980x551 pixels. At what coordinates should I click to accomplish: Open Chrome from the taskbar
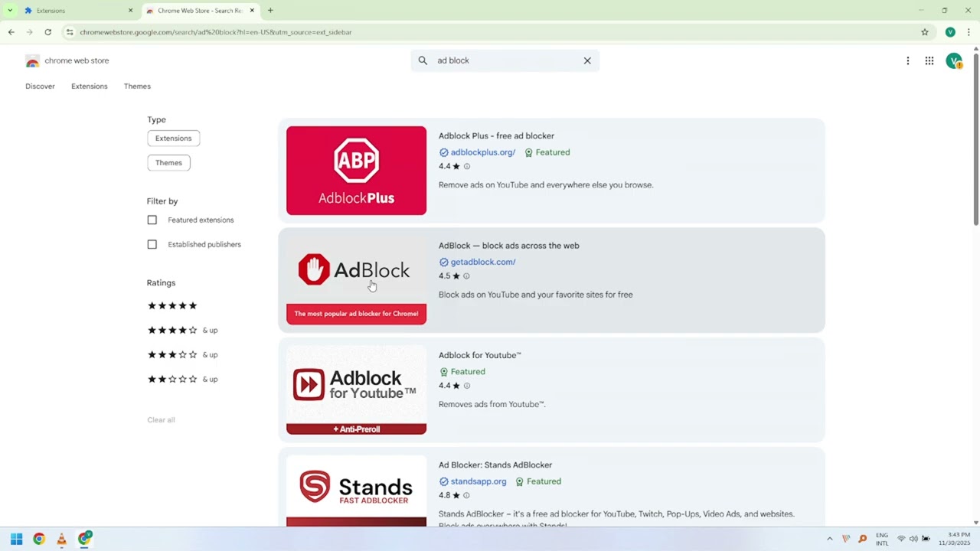pyautogui.click(x=39, y=539)
